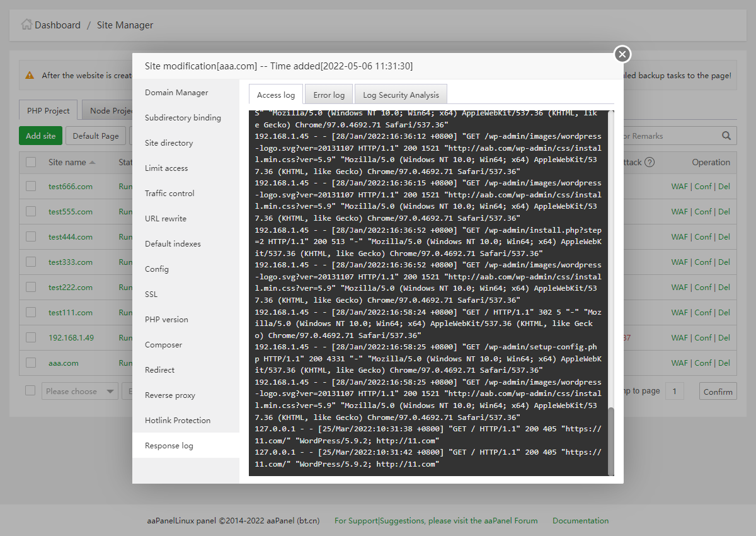The image size is (756, 536).
Task: Click the search magnifier icon
Action: [726, 136]
